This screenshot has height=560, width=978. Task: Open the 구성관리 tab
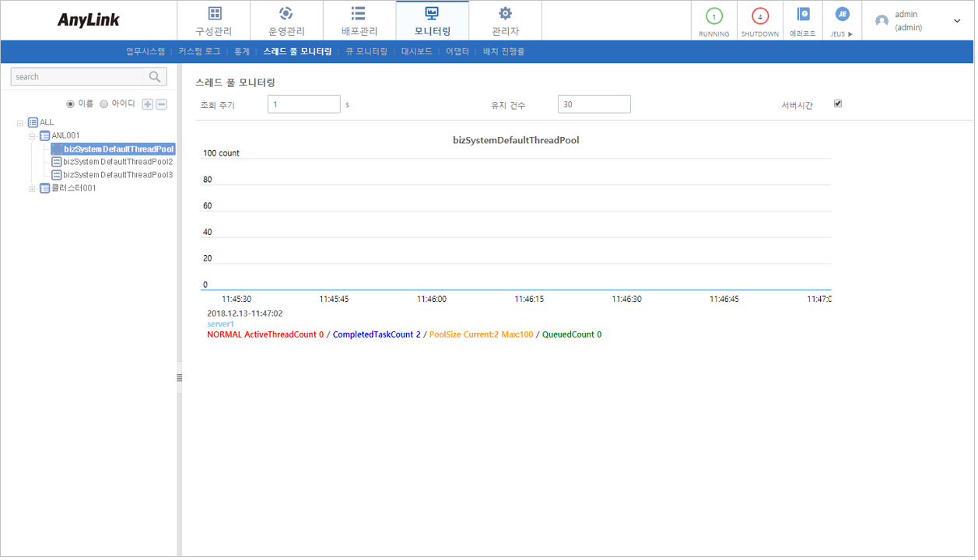click(x=214, y=21)
